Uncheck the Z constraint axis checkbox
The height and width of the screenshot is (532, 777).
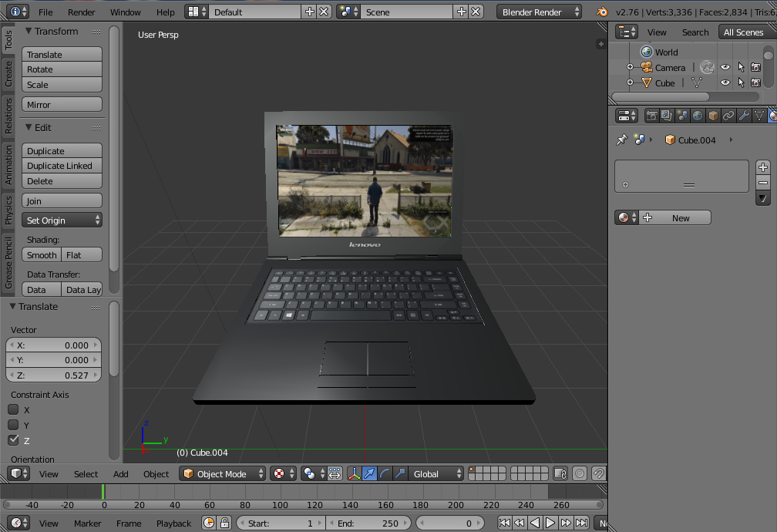point(13,440)
